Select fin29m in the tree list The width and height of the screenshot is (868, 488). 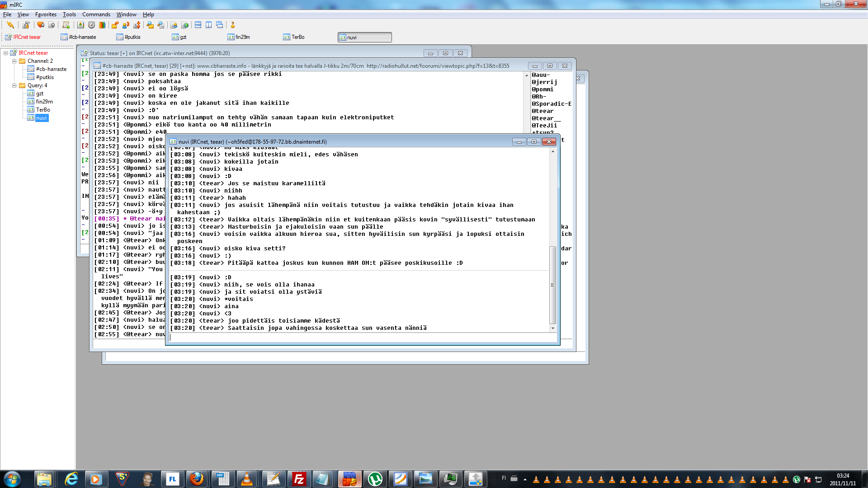pyautogui.click(x=44, y=102)
